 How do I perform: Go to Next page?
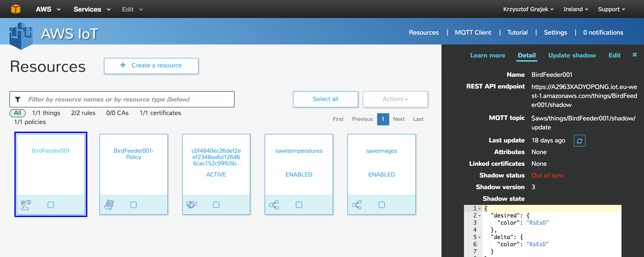tap(399, 119)
